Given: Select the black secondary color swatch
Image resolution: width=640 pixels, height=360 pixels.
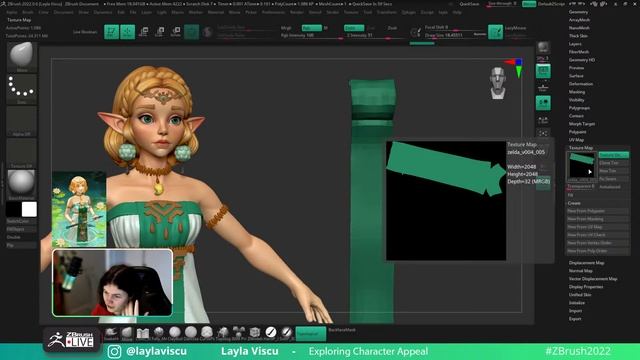Looking at the screenshot, I should click(14, 209).
